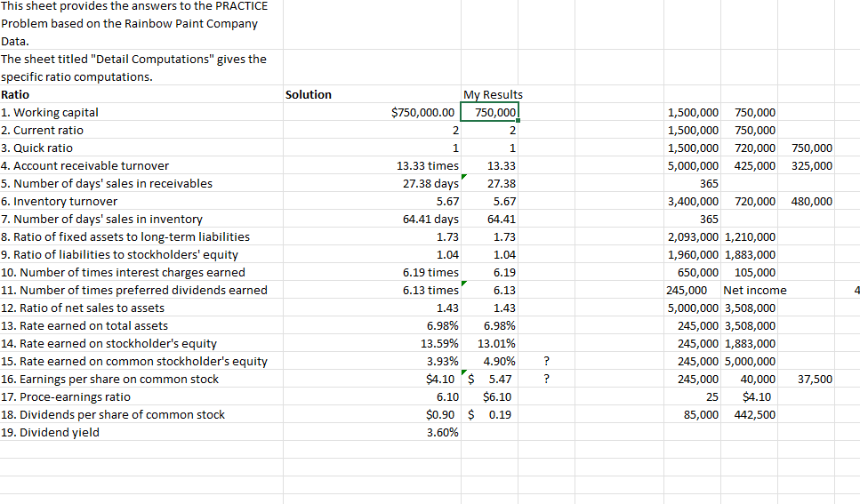Select "12. Ratio of net sales to assets"
860x504 pixels.
(141, 308)
